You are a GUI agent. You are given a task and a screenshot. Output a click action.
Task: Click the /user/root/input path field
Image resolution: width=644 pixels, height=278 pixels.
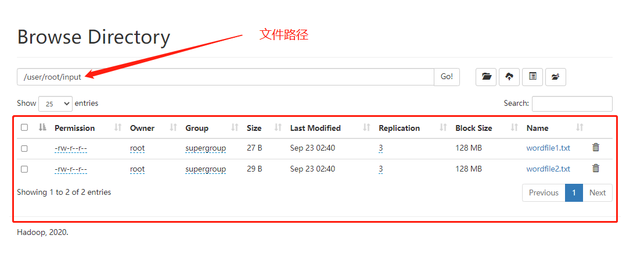pyautogui.click(x=225, y=77)
